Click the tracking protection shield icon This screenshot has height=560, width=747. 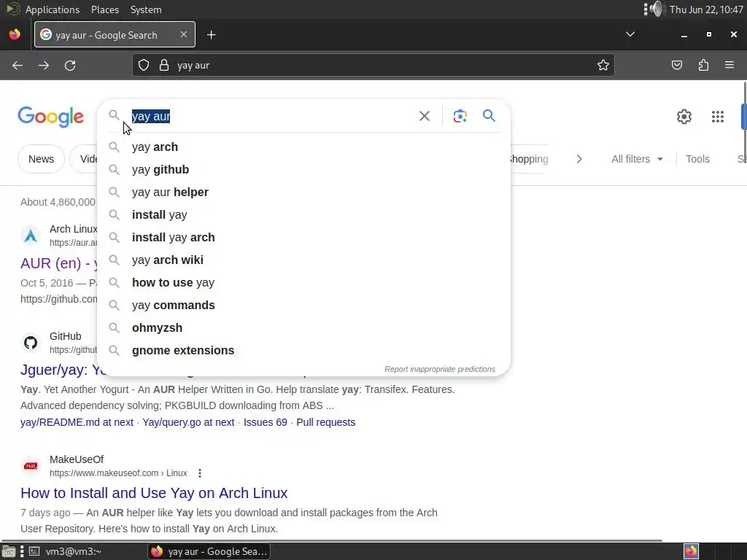pos(144,65)
